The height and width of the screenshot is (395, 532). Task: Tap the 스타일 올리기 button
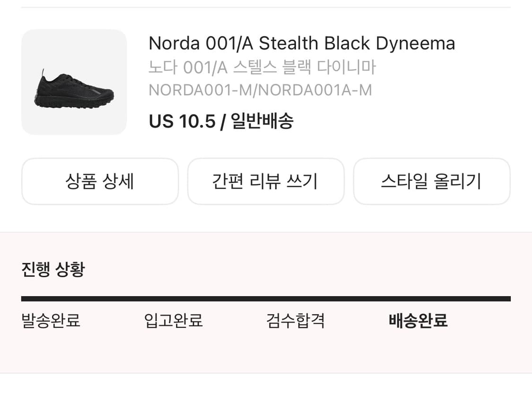(x=432, y=181)
